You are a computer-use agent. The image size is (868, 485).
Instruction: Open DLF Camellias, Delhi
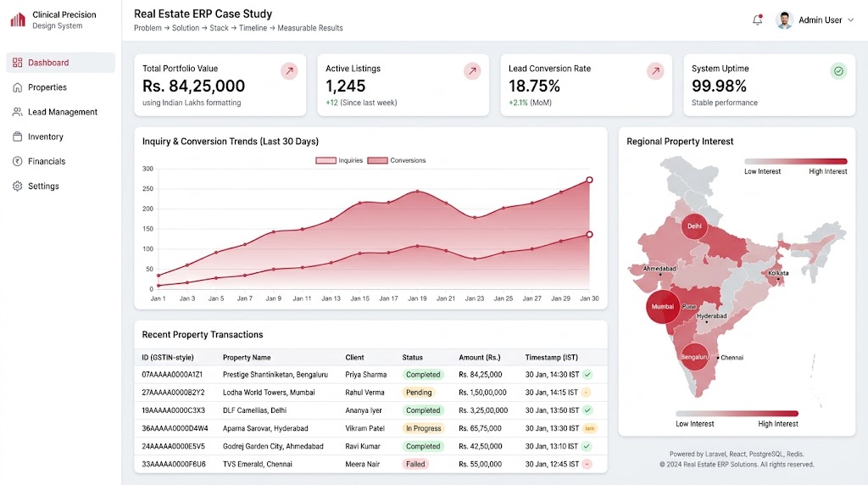(x=254, y=410)
